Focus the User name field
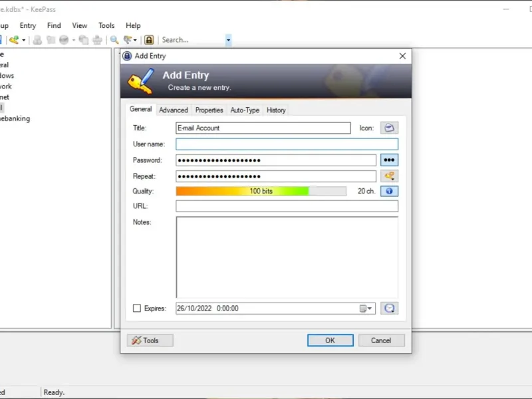The height and width of the screenshot is (399, 532). click(x=287, y=144)
